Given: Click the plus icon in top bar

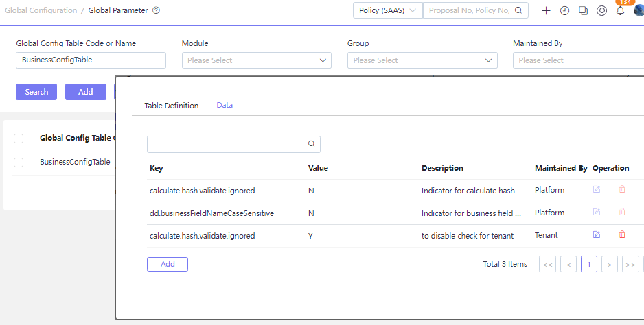Looking at the screenshot, I should tap(546, 11).
